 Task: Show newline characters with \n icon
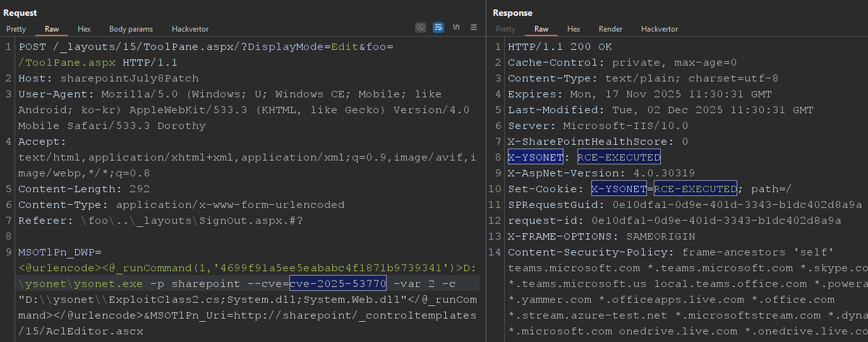[x=456, y=27]
